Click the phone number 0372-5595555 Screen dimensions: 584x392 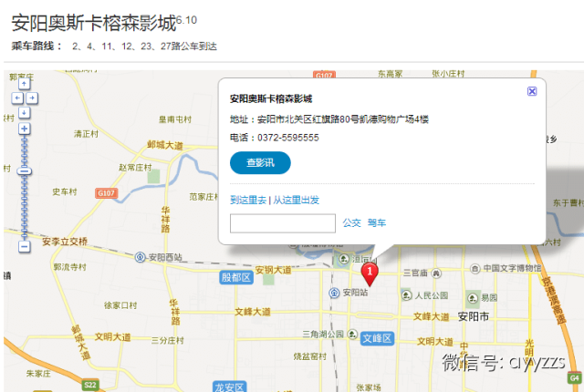pos(288,138)
